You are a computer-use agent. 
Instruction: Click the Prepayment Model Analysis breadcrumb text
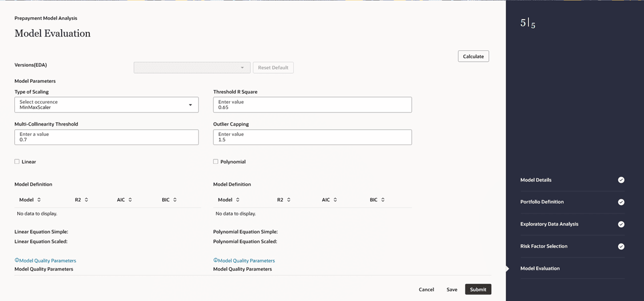pos(46,18)
